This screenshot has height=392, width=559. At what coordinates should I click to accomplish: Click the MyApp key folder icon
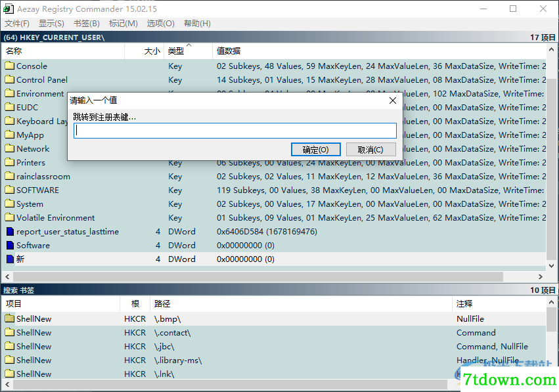tap(10, 135)
